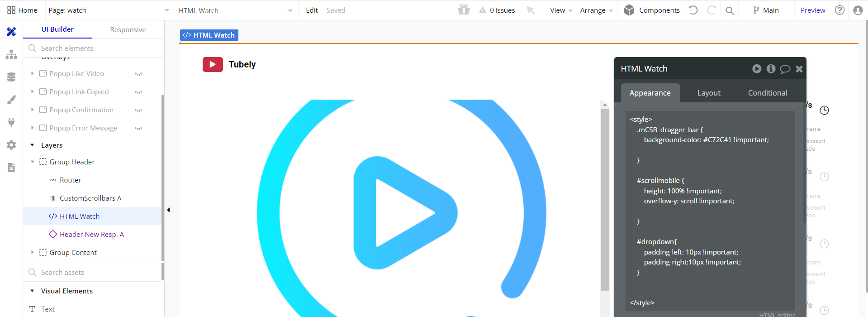Toggle visibility of Popup Link Copied

click(138, 92)
